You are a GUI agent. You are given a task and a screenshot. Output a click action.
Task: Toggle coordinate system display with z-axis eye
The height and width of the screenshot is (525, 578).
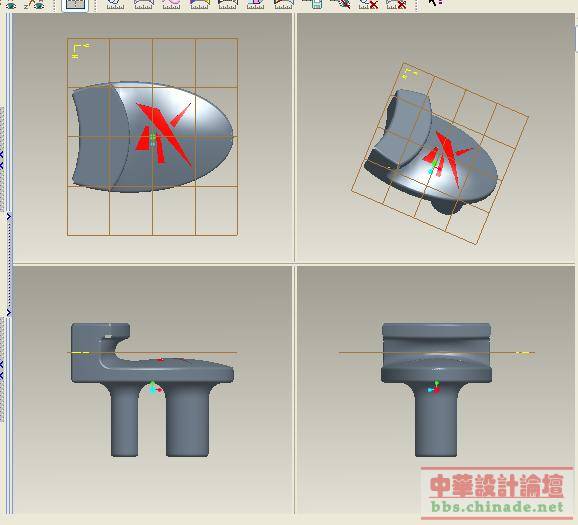coord(34,4)
